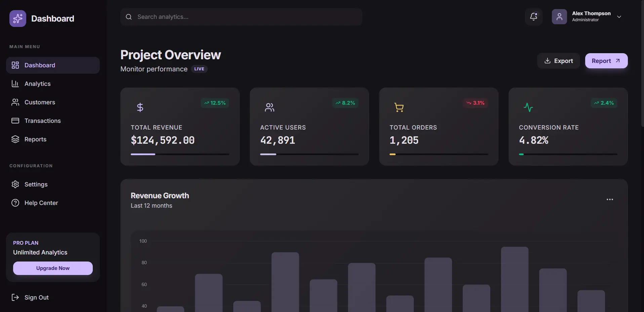Click the Analytics bar chart icon

[x=15, y=83]
